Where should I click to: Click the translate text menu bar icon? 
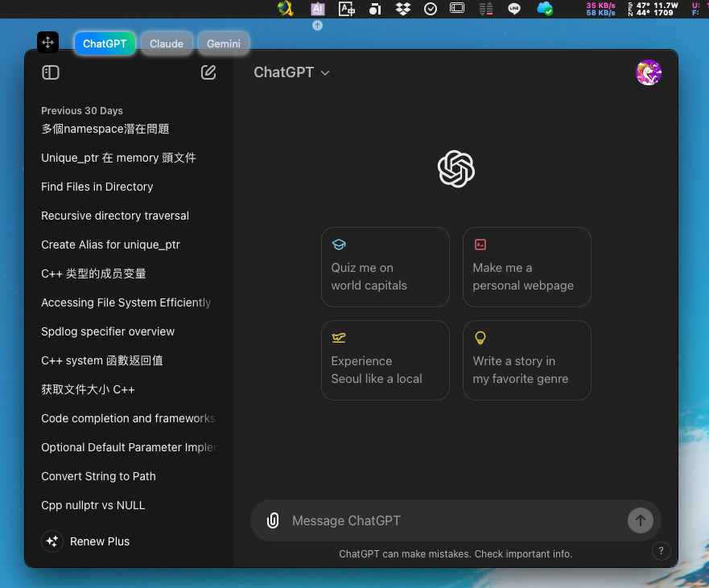(x=347, y=9)
